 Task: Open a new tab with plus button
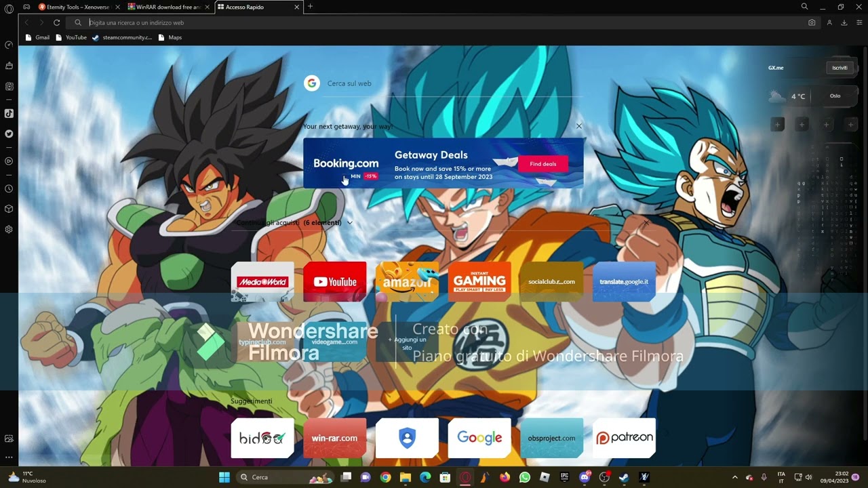click(310, 7)
